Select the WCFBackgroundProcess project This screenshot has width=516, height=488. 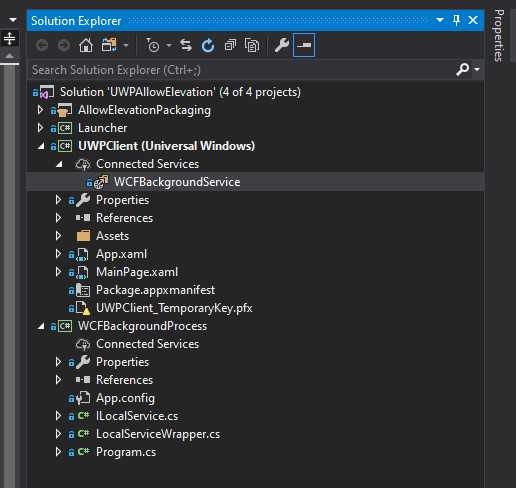pos(142,326)
